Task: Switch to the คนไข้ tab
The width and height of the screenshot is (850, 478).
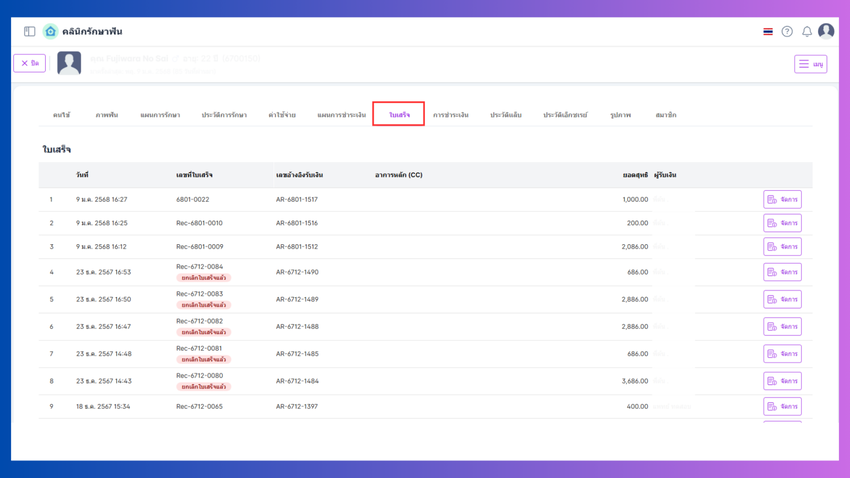Action: 62,115
